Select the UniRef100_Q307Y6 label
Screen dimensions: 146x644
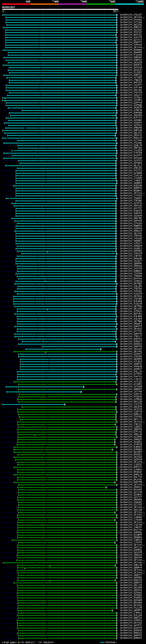(x=131, y=37)
